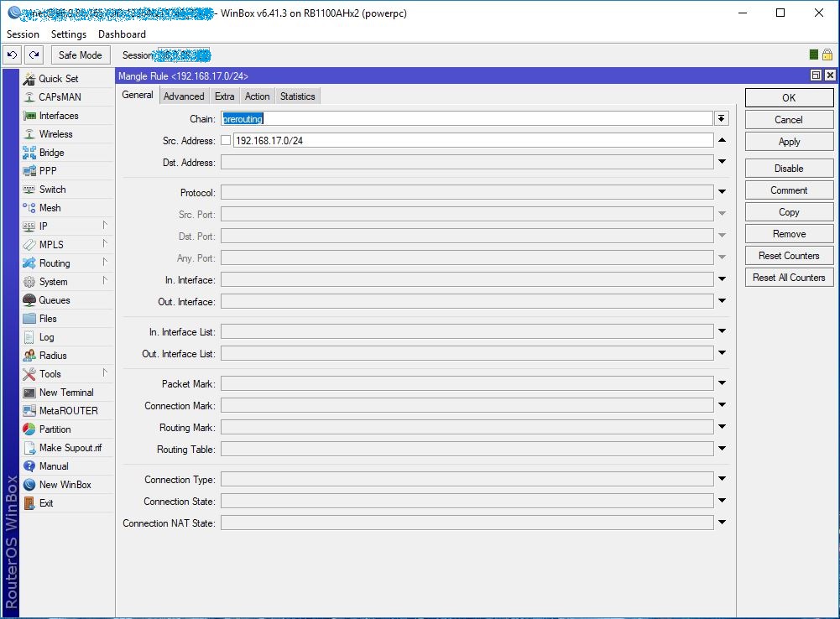Toggle the Src. Address invert checkbox
Image resolution: width=840 pixels, height=619 pixels.
226,140
